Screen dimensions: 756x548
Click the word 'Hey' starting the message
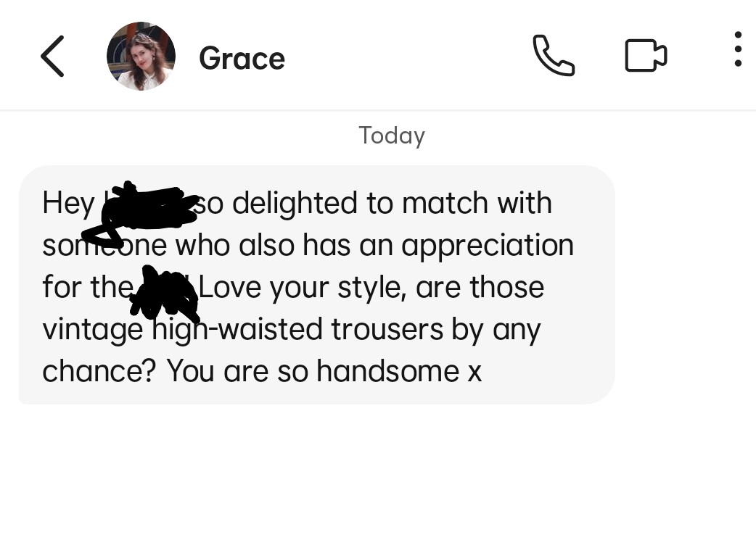tap(68, 204)
